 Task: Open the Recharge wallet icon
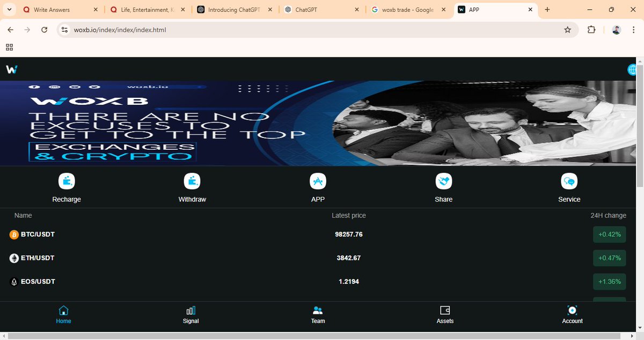point(67,181)
